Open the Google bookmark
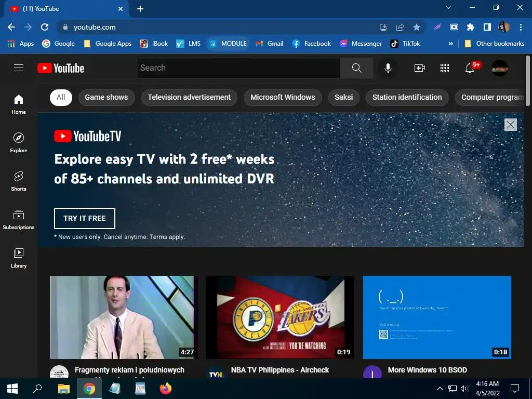Screen dimensions: 532x399 click(58, 44)
